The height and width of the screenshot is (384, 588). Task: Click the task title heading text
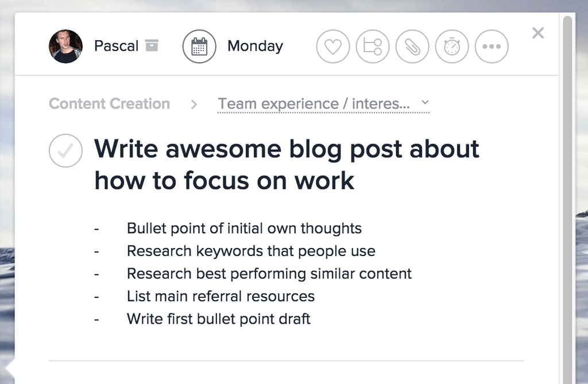click(287, 165)
